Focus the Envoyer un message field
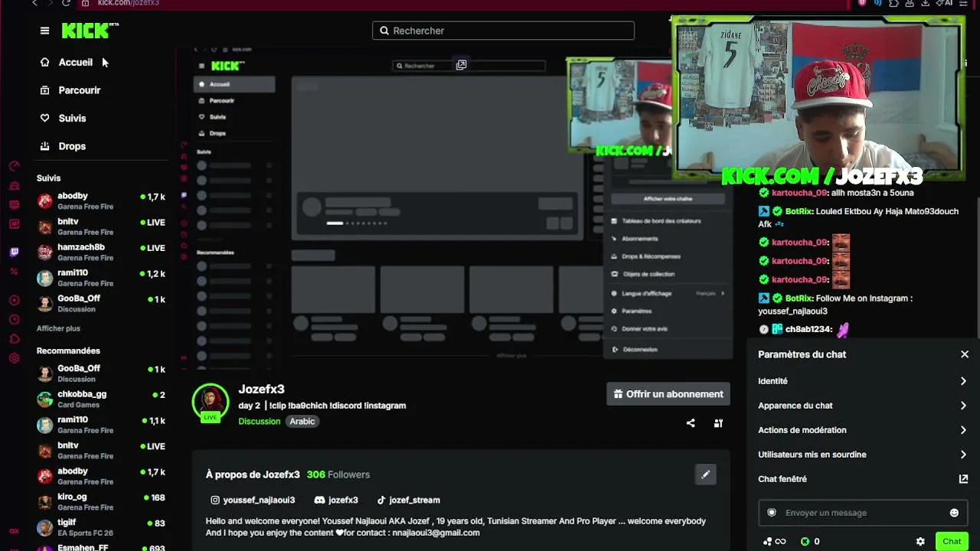 coord(863,513)
